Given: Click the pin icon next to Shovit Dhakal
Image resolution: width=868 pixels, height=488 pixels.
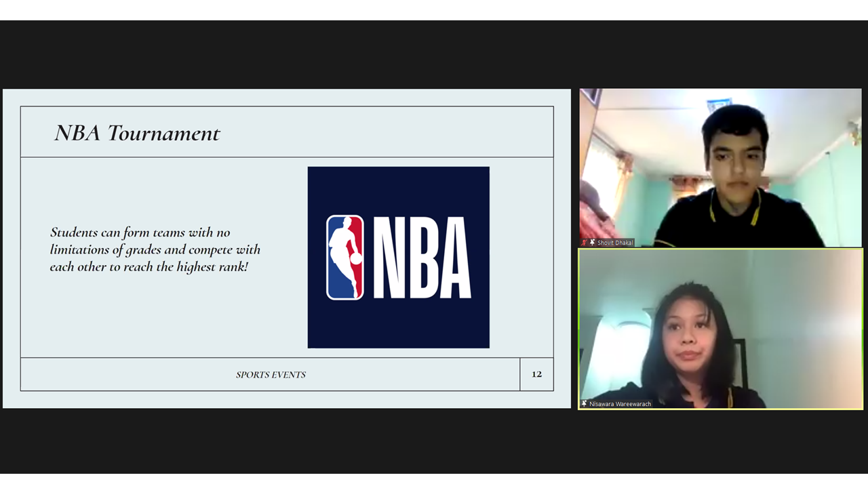Looking at the screenshot, I should [x=592, y=243].
